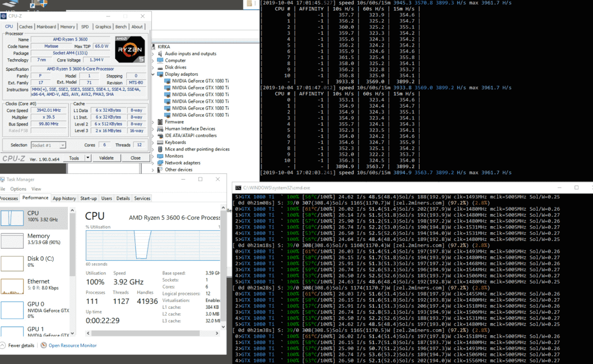Click the CPU-Z title bar app icon

tap(4, 16)
